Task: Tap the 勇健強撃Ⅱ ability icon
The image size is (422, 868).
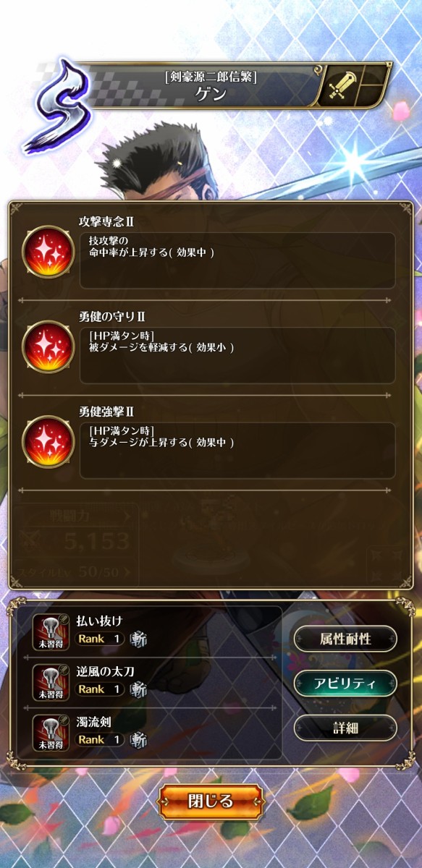Action: click(48, 441)
